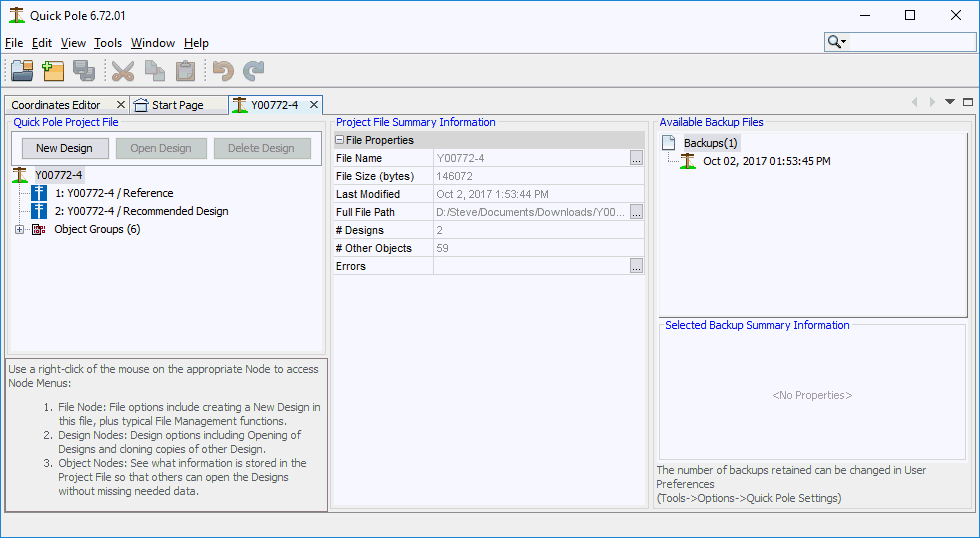Click the # Other Objects value 59
The width and height of the screenshot is (980, 538).
pos(442,248)
